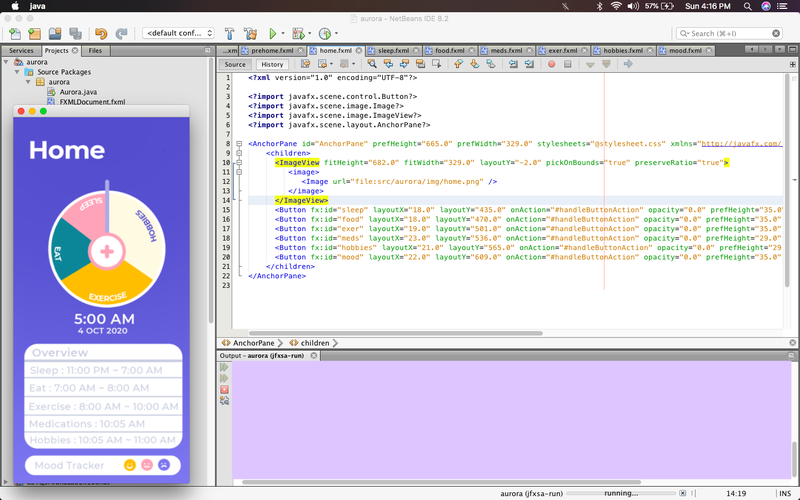
Task: Click the Run Project green play icon
Action: [x=273, y=34]
